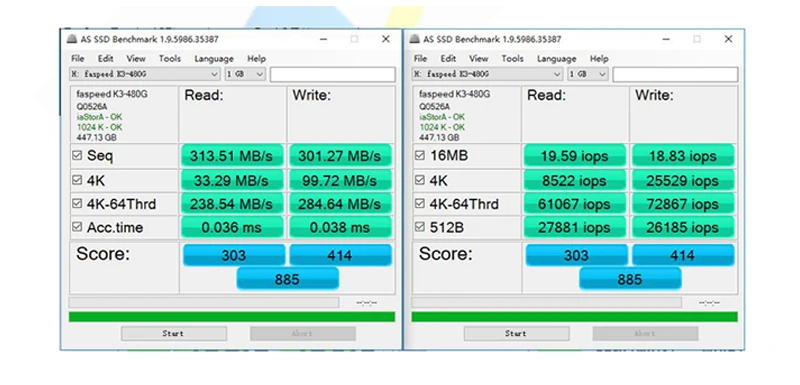Image resolution: width=800 pixels, height=385 pixels.
Task: Toggle the Acc.time checkbox in left window
Action: click(77, 227)
